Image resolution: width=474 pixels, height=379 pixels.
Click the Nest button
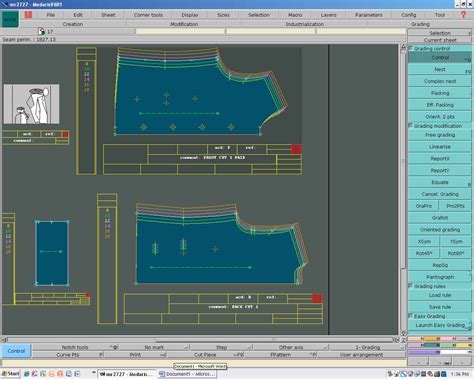pos(440,69)
